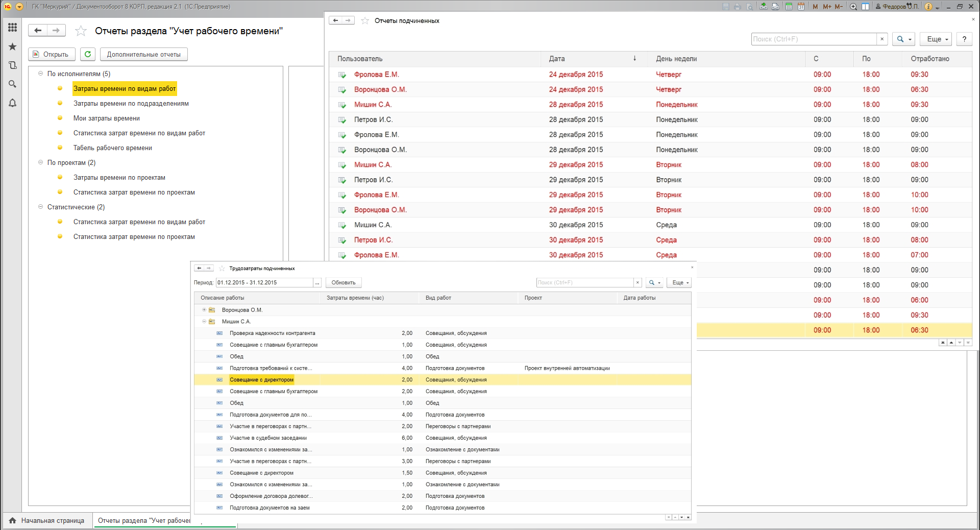Toggle the panel layout icon in title bar
The image size is (980, 530).
coord(866,7)
